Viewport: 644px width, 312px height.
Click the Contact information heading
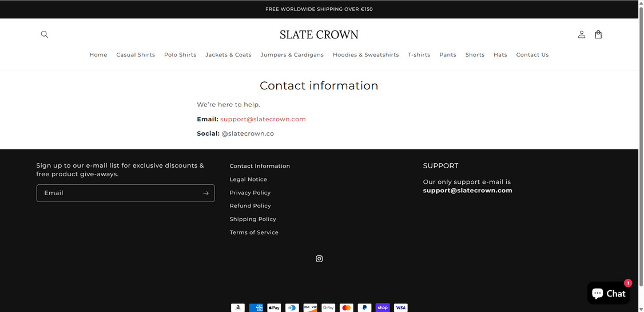(319, 85)
